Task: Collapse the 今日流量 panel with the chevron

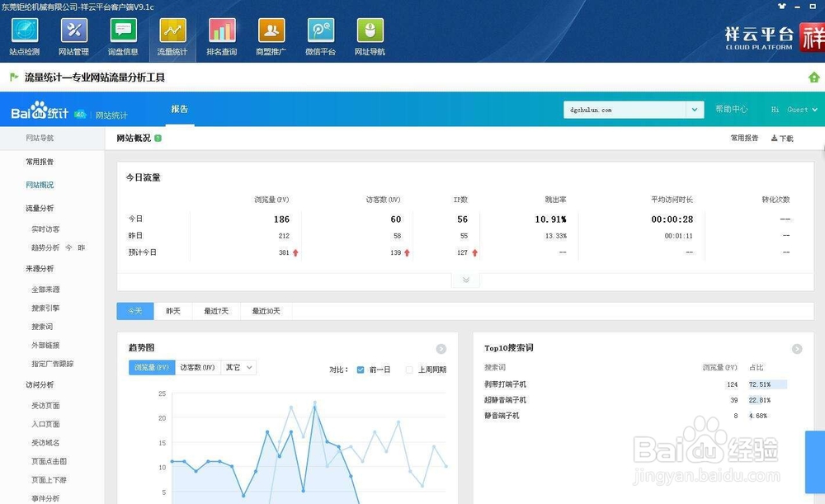Action: (465, 280)
